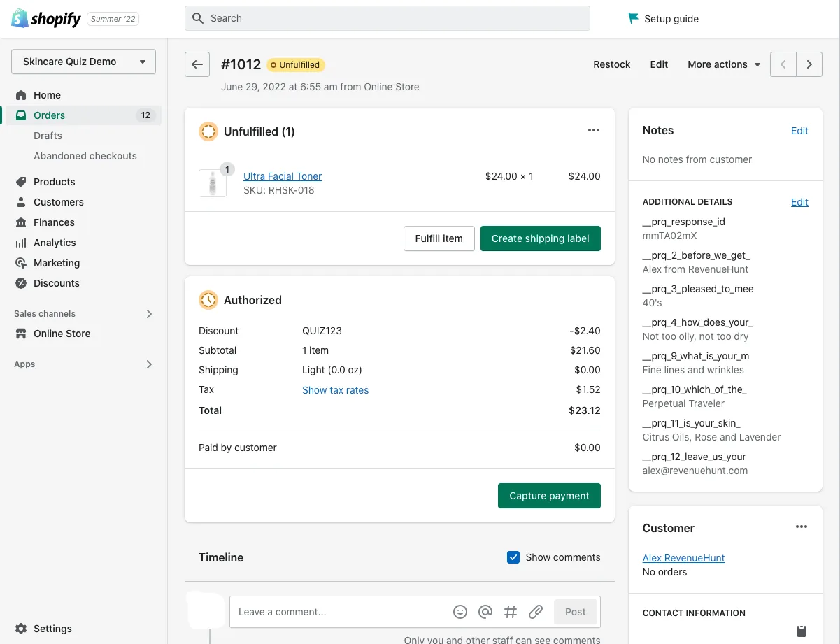
Task: Click the Perpetual Traveler answer
Action: (683, 403)
